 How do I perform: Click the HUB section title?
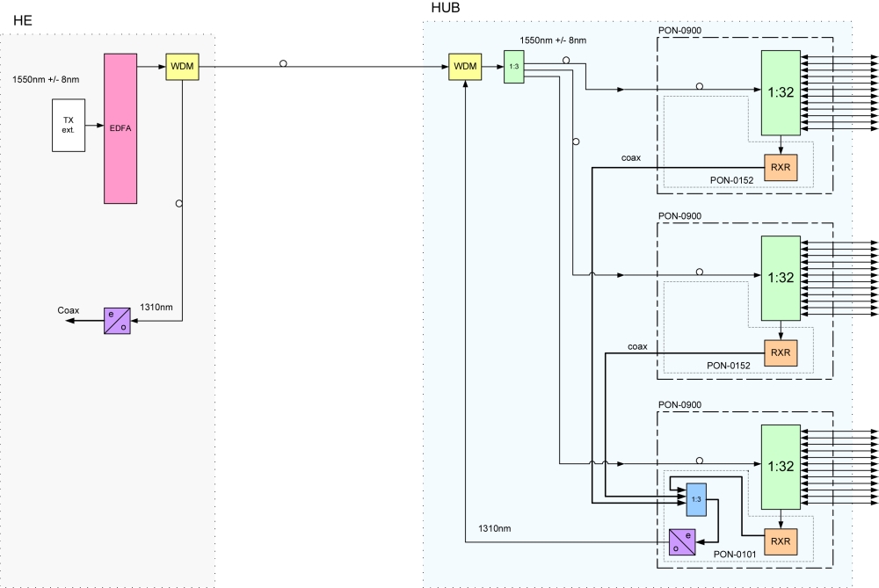click(446, 8)
